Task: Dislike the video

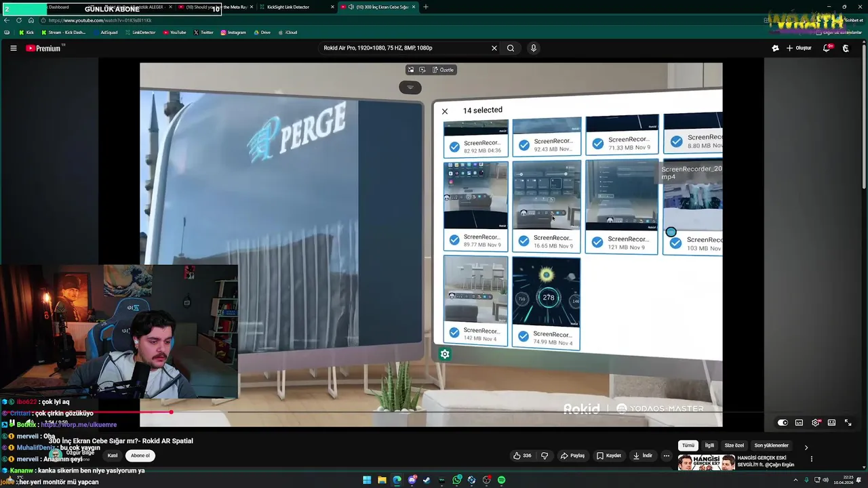Action: (x=545, y=456)
